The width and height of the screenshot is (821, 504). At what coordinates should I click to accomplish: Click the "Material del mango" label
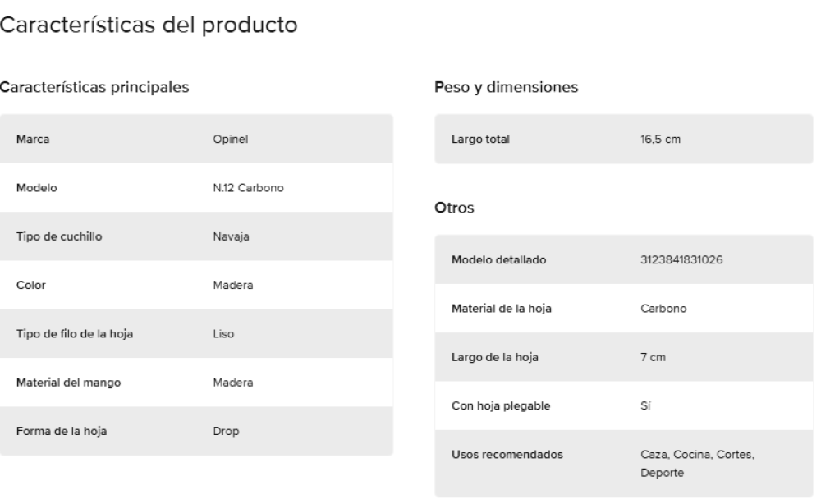[69, 383]
